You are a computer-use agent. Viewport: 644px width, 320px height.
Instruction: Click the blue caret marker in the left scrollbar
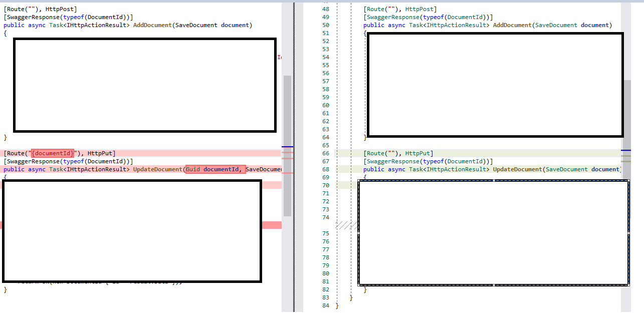(x=287, y=146)
